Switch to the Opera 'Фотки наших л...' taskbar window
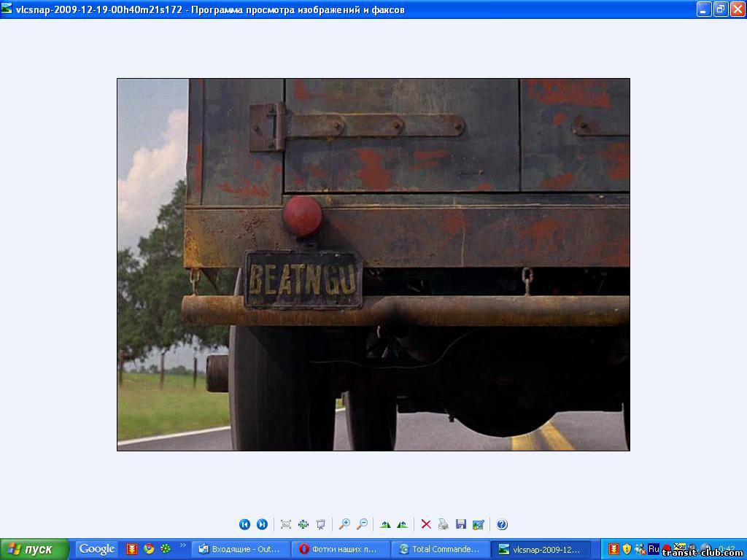This screenshot has height=560, width=747. (x=340, y=549)
